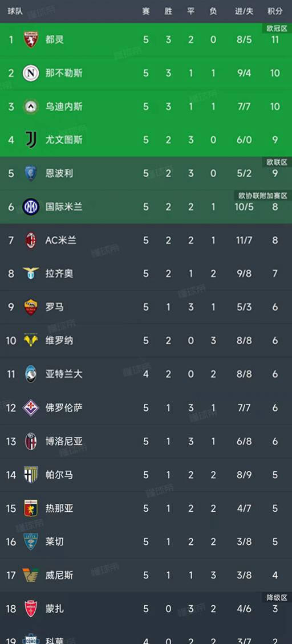
Task: Open the 恩波利 team name
Action: point(59,173)
